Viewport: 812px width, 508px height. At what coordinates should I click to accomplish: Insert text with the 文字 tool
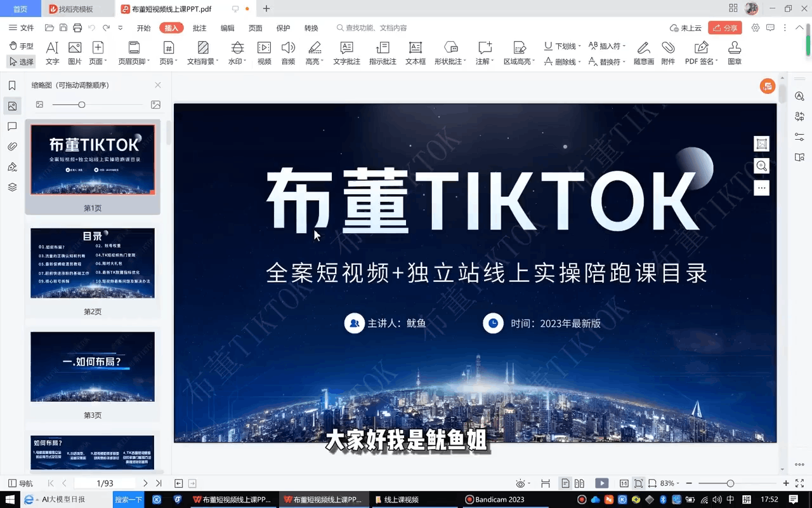53,53
